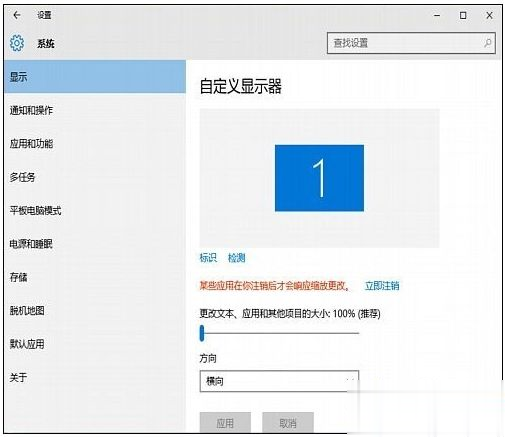Click the search magnifier icon
This screenshot has height=437, width=505.
point(487,43)
